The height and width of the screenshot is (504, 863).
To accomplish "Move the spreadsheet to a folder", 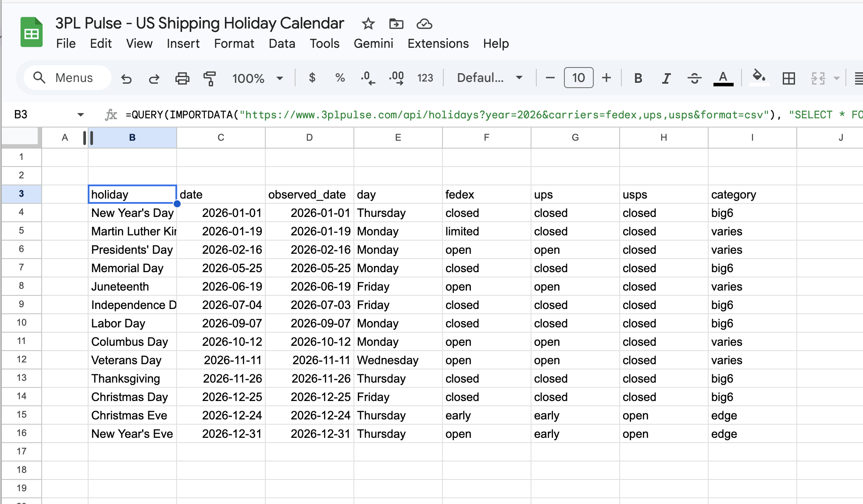I will pos(396,24).
